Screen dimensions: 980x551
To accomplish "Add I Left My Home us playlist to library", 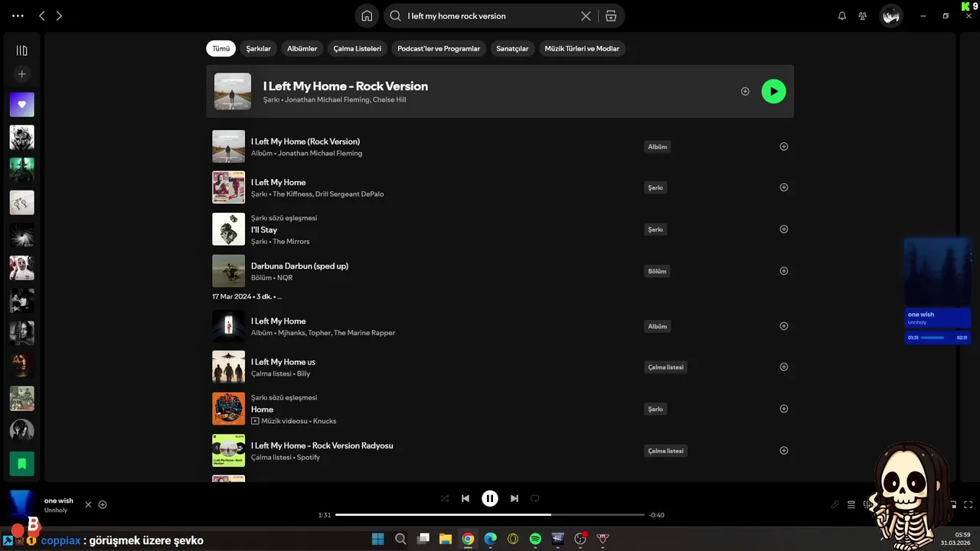I will 783,367.
